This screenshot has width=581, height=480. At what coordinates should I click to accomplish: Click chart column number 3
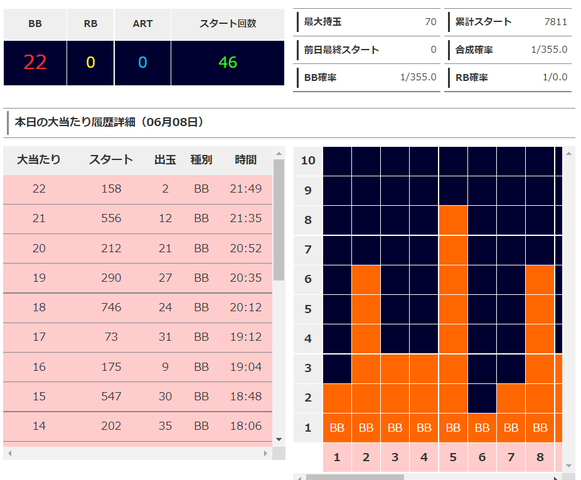[x=395, y=457]
